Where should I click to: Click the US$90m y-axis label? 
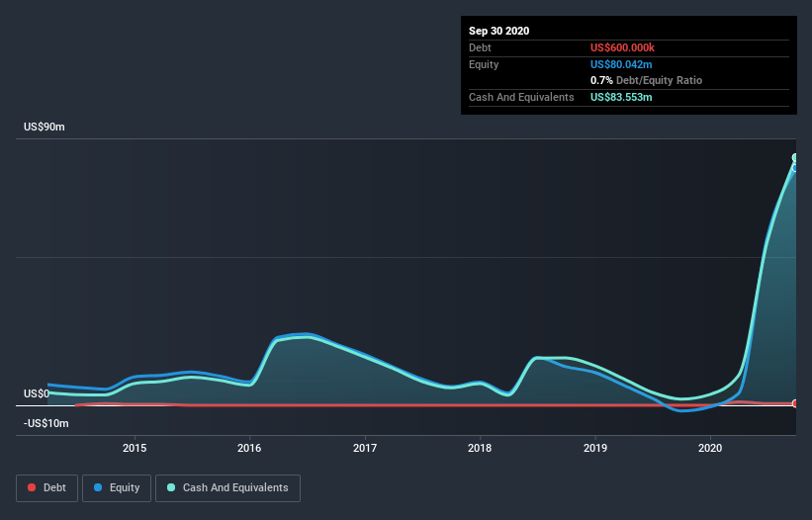coord(45,127)
